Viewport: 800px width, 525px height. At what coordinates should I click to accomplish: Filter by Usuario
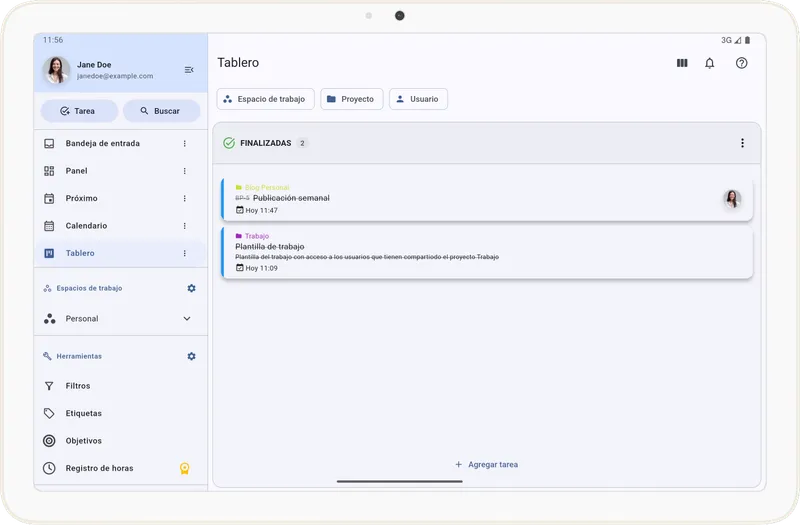(418, 99)
